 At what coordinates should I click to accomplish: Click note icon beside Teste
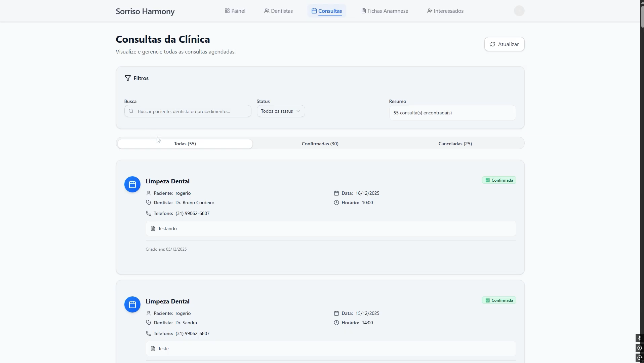tap(153, 349)
